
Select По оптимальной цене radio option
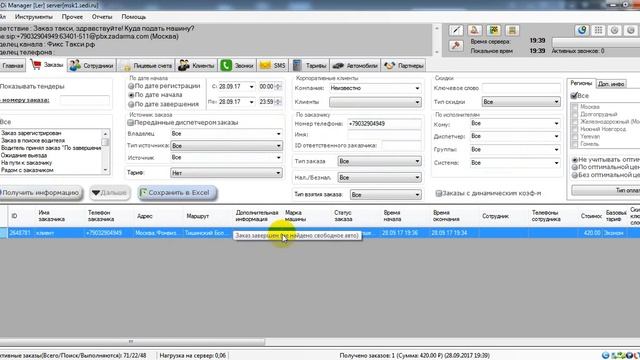(575, 167)
